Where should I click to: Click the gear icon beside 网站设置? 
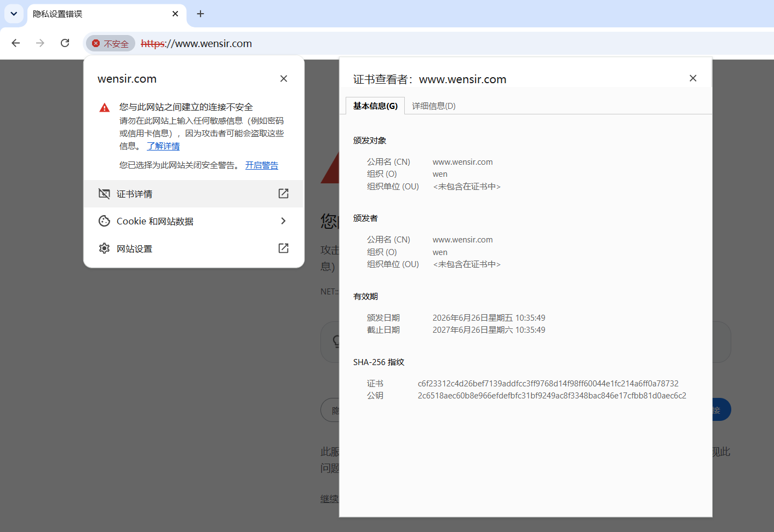104,248
